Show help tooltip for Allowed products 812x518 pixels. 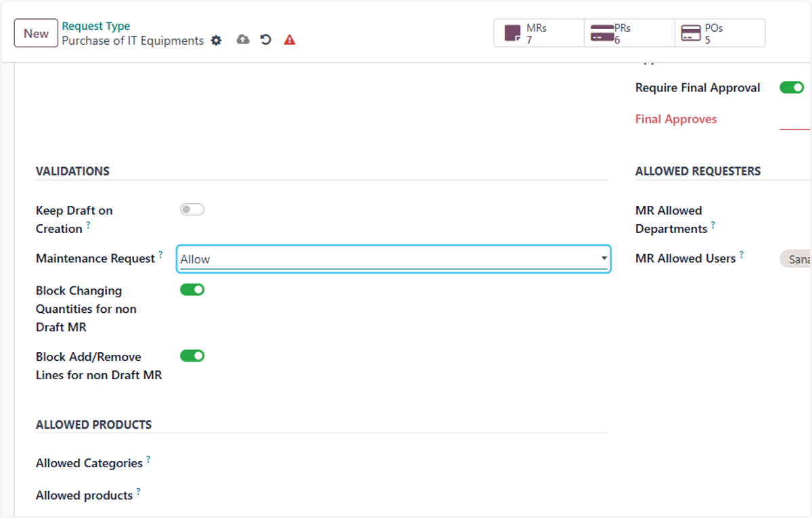click(138, 492)
